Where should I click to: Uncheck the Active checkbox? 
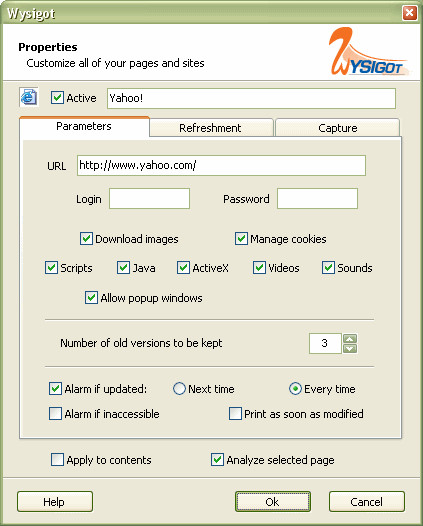coord(57,98)
